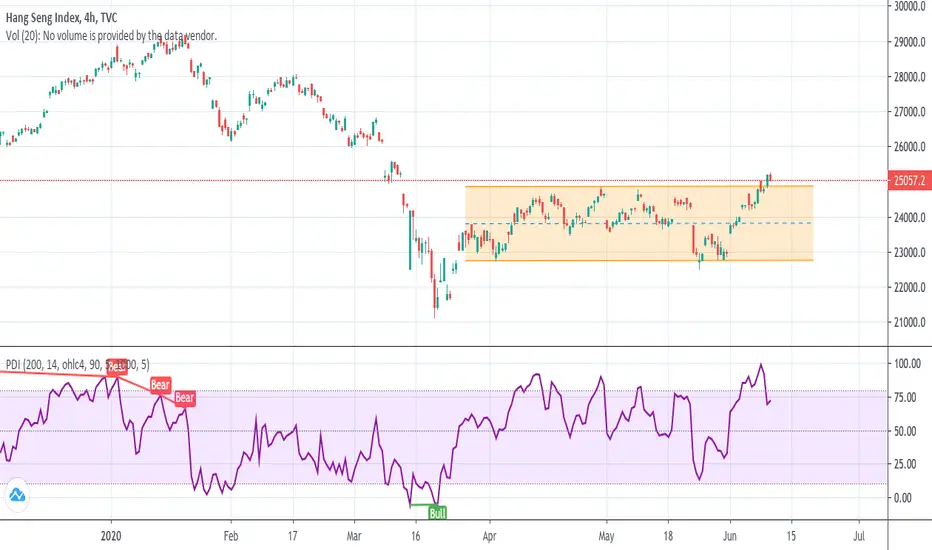
Task: Click the 75.00 indicator scale label
Action: (905, 397)
